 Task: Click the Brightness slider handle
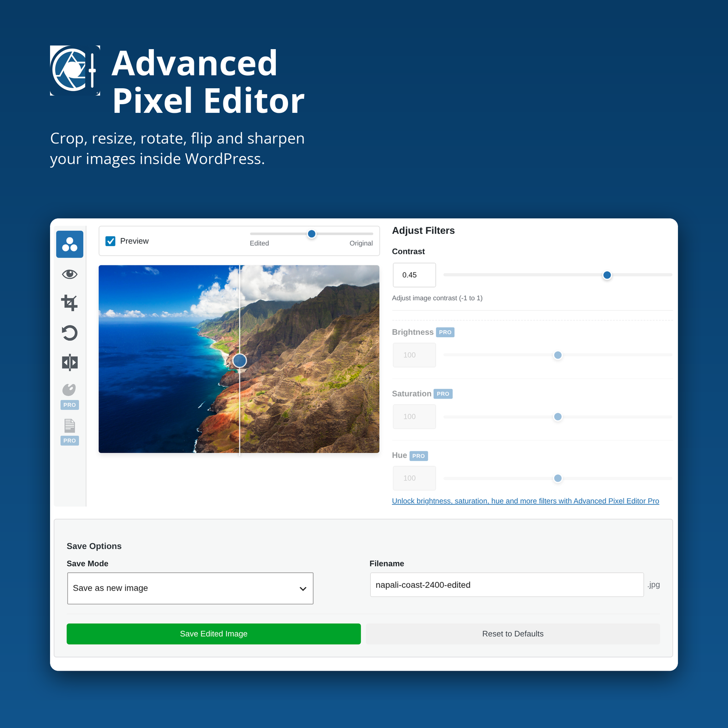coord(558,355)
